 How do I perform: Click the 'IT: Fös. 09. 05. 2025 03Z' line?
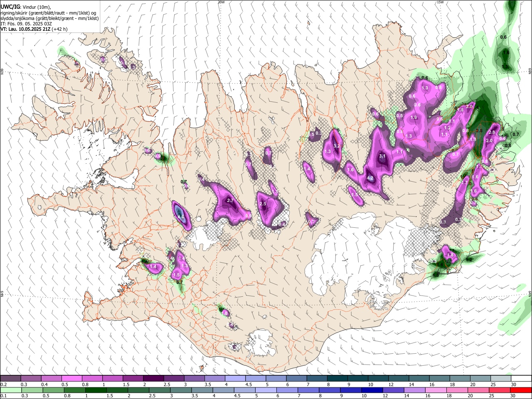coord(26,24)
